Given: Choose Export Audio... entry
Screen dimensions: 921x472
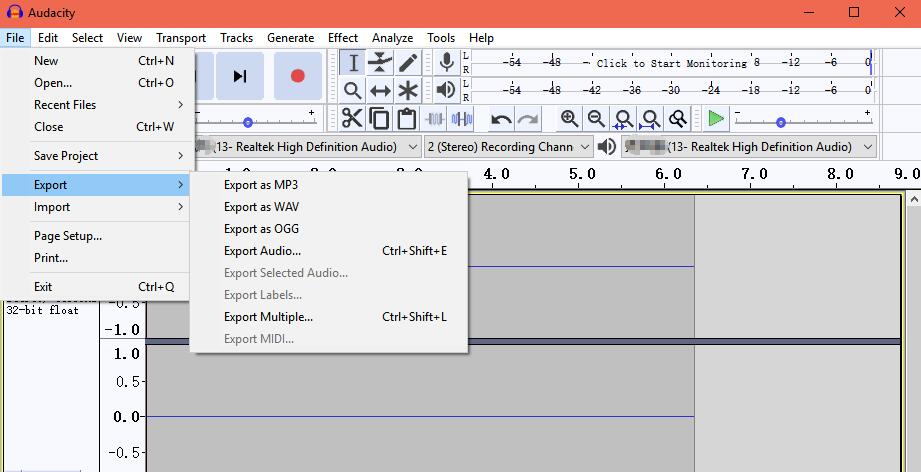Looking at the screenshot, I should [x=329, y=251].
